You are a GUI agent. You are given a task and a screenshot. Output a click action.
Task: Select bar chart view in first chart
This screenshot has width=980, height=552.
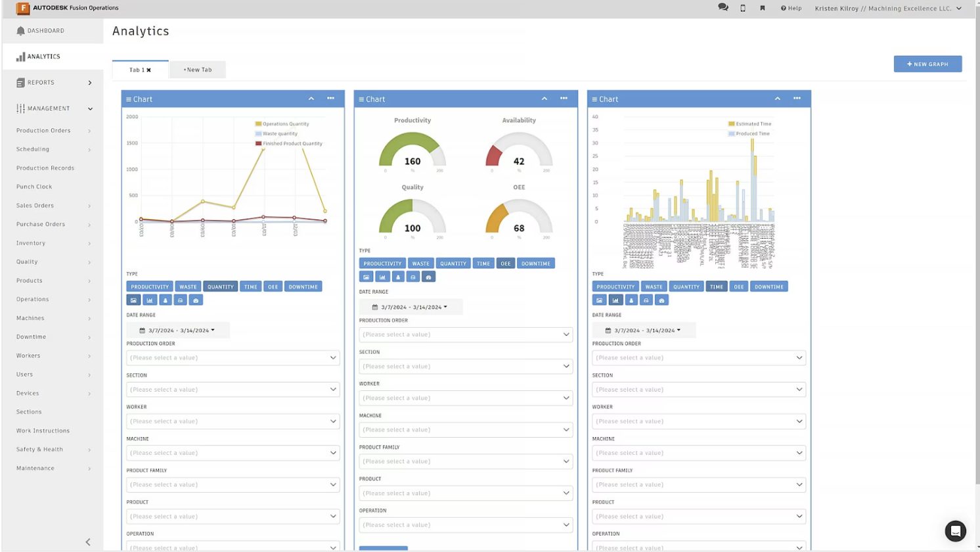point(150,300)
